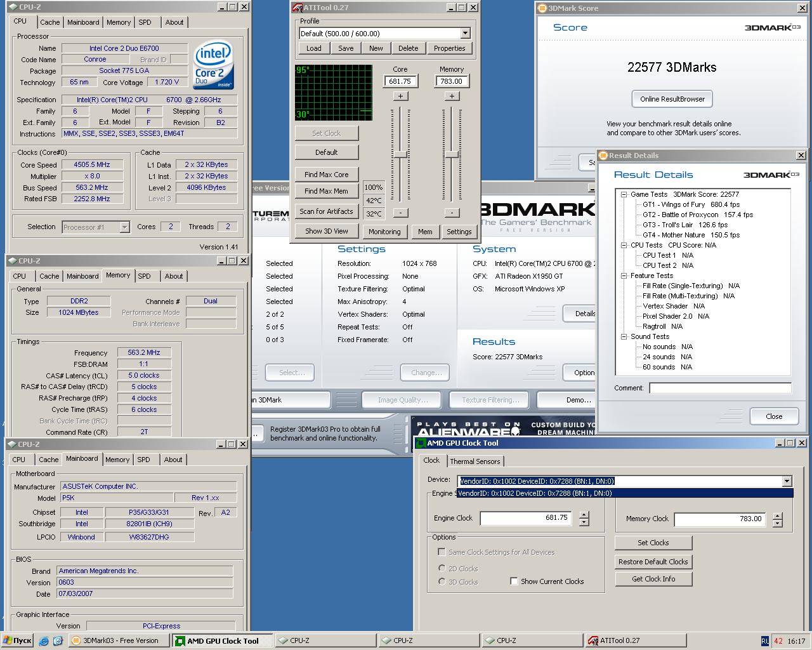Click the RU language indicator in tray

[x=765, y=641]
